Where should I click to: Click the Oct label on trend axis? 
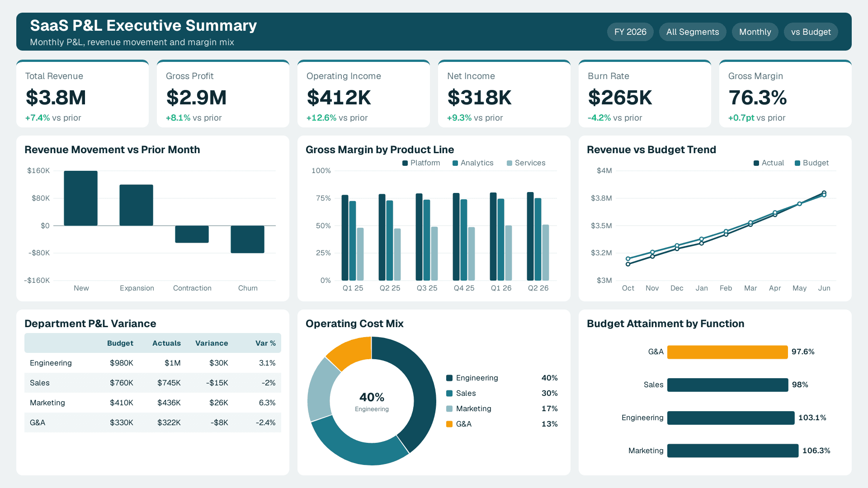(628, 288)
